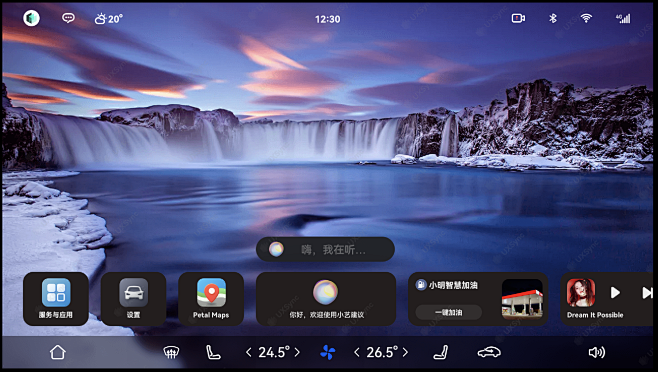
Task: Tap the fuel pump icon in refuel card
Action: [x=420, y=285]
